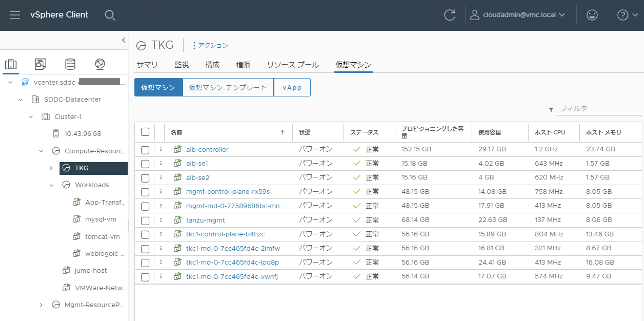Image resolution: width=644 pixels, height=321 pixels.
Task: Click the Mgmt-ResourcePool icon
Action: (56, 305)
